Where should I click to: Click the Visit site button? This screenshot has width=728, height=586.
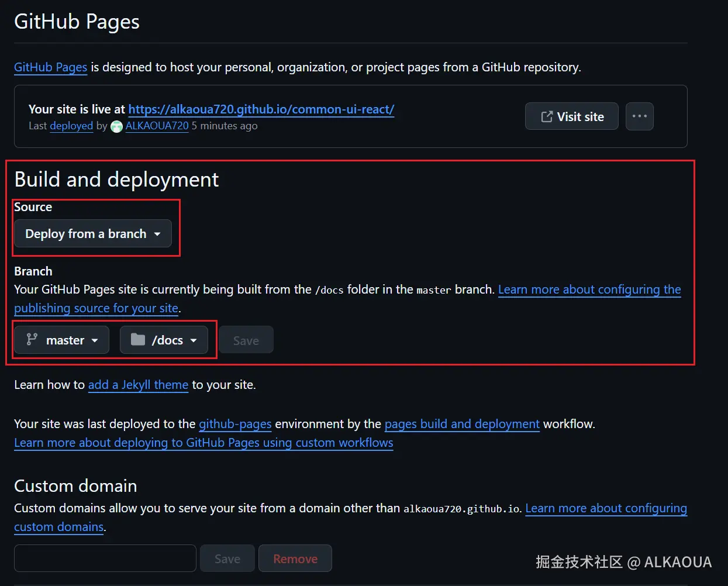(x=571, y=116)
